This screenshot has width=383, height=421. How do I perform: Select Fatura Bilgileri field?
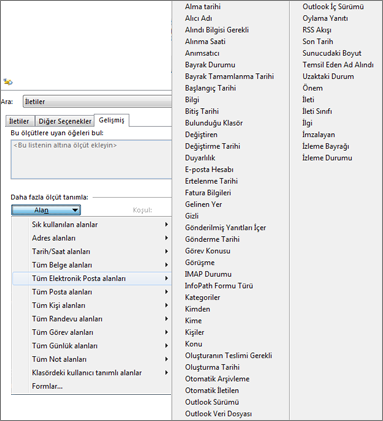[x=208, y=193]
